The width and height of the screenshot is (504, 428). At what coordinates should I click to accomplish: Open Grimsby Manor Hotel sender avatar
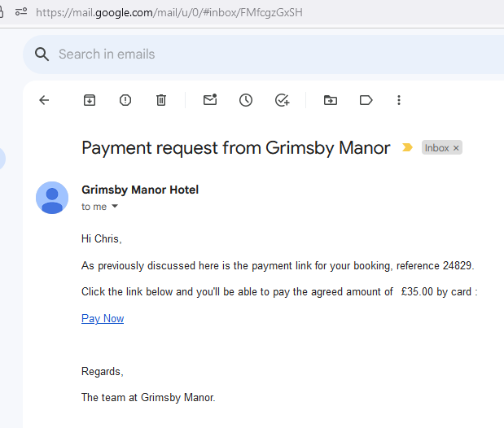[52, 198]
